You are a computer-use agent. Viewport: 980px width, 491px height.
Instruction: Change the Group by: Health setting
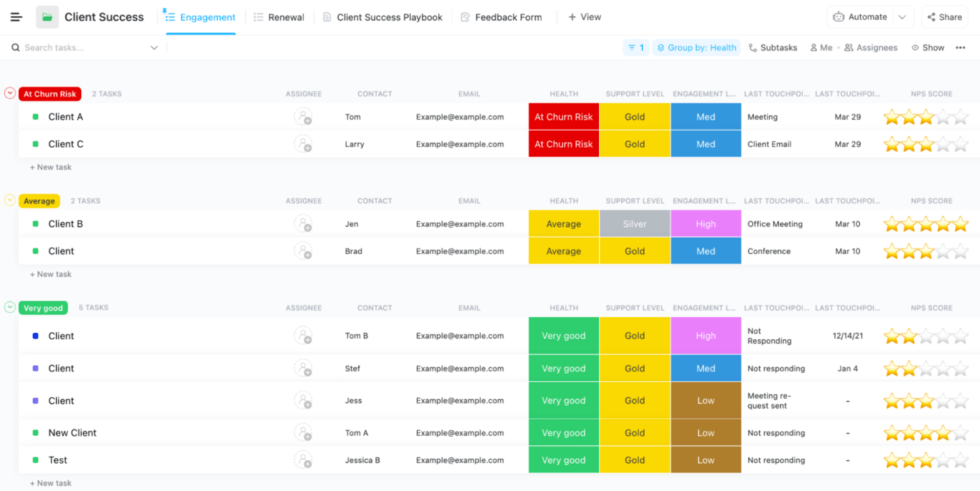pos(696,47)
